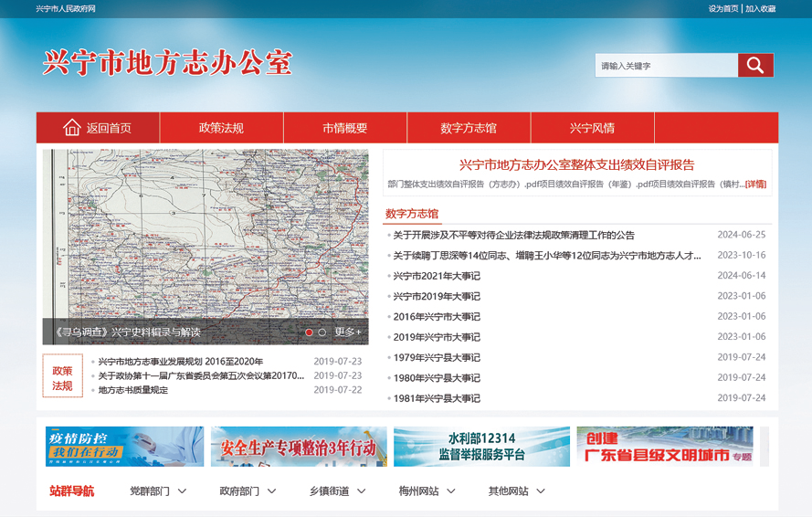Open the 兴宁市2019年大事记 article

tap(437, 296)
